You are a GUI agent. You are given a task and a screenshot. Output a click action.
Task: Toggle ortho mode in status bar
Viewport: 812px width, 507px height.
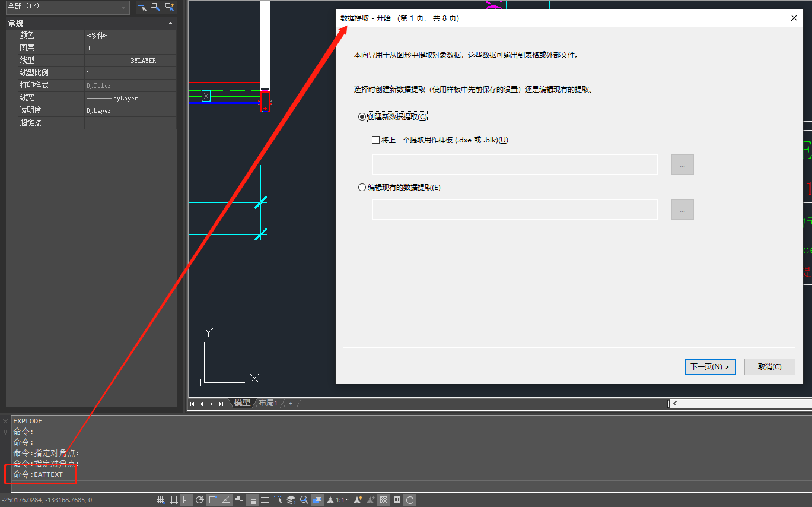click(x=187, y=500)
